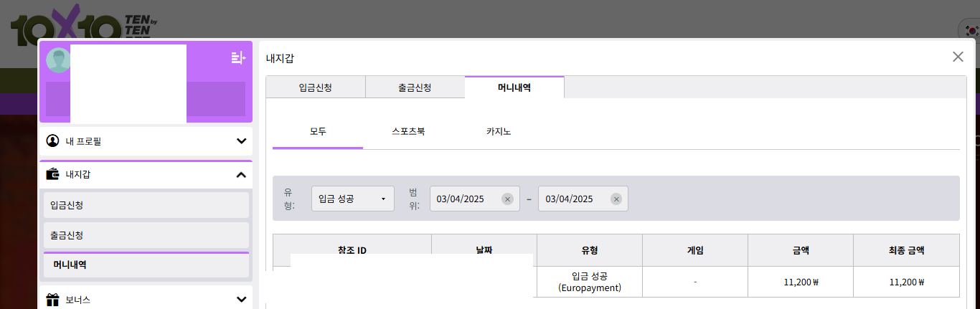Screen dimensions: 980x309
Task: Switch to the 입금신청 tab at top
Action: pos(315,87)
